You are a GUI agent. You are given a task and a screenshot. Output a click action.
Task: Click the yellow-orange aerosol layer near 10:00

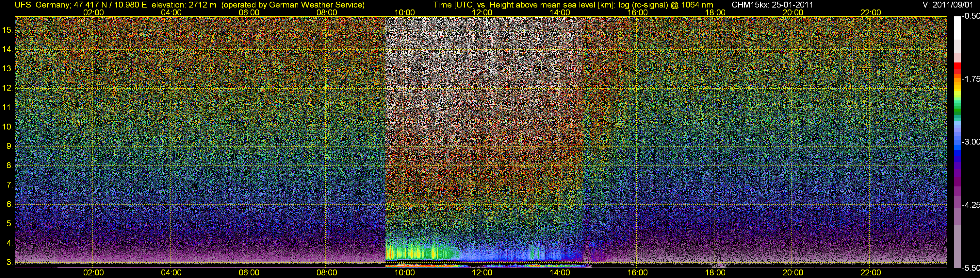coord(390,253)
